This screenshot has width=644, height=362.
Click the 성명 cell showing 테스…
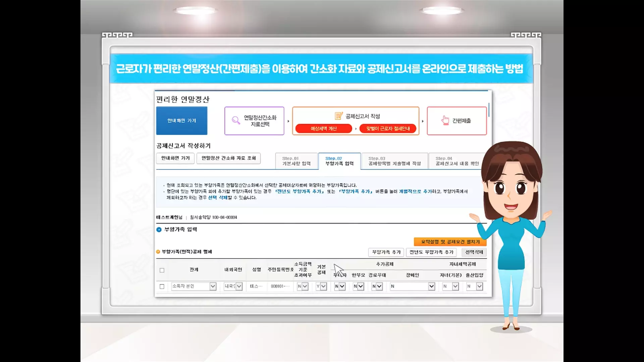(x=256, y=286)
